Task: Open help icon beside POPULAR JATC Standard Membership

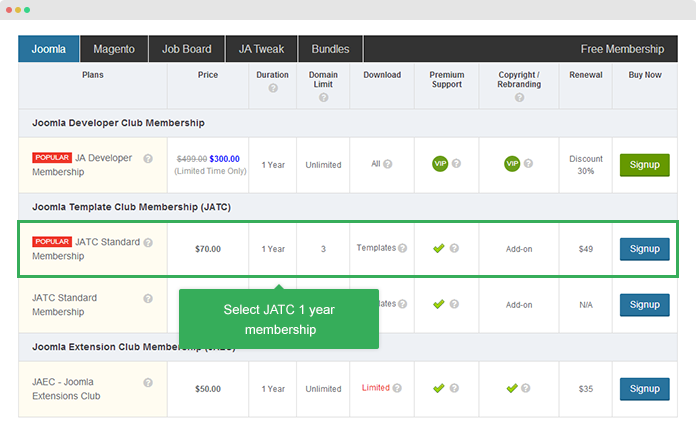Action: click(x=148, y=242)
